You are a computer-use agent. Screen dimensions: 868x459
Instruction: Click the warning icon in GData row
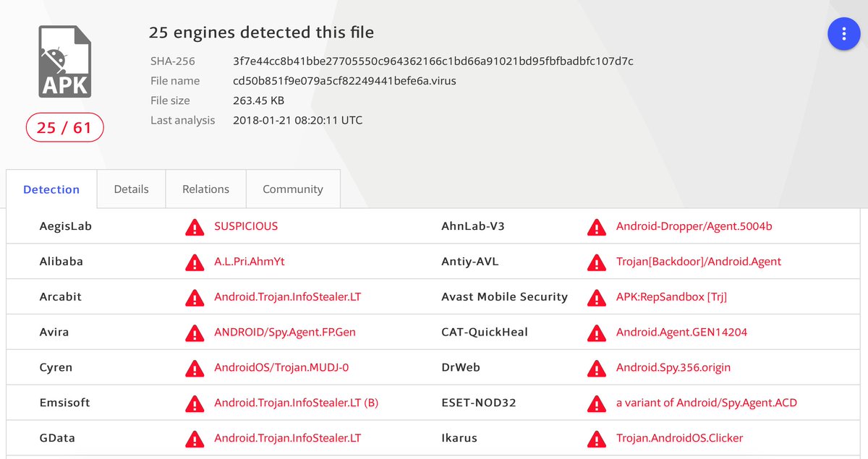[x=195, y=439]
